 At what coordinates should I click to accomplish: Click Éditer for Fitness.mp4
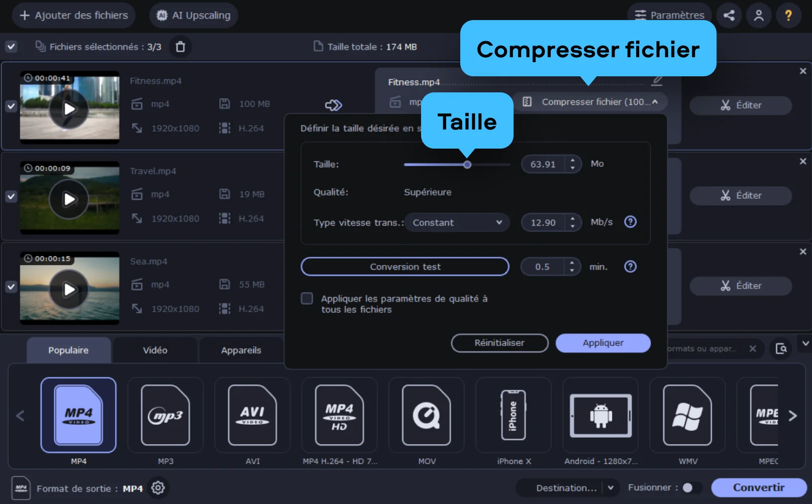pos(741,105)
